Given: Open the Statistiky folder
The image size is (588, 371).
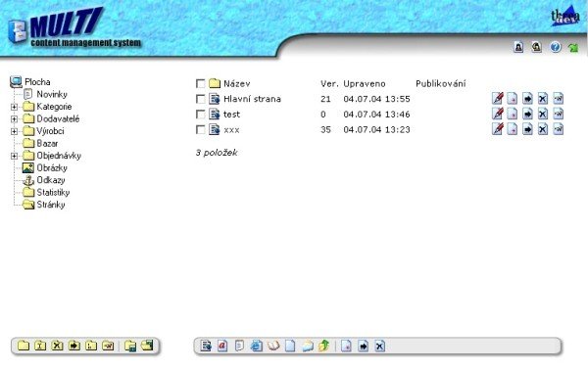Looking at the screenshot, I should click(x=53, y=193).
